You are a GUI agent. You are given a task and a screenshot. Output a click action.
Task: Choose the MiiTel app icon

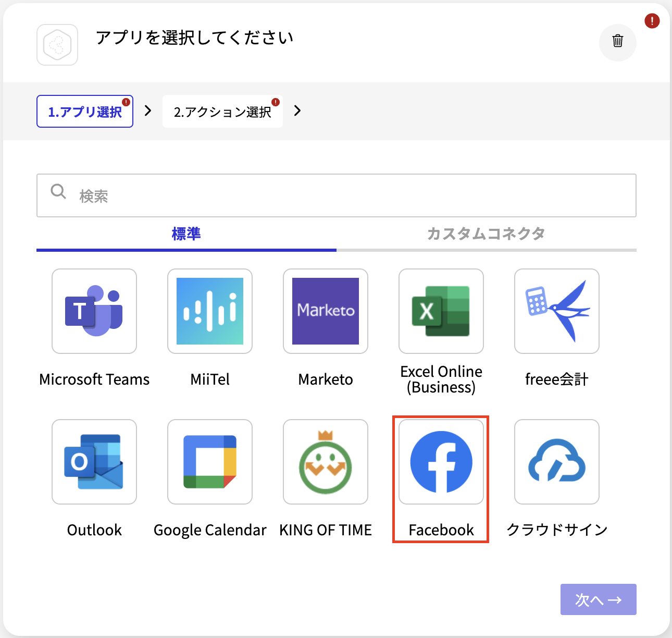pyautogui.click(x=210, y=311)
